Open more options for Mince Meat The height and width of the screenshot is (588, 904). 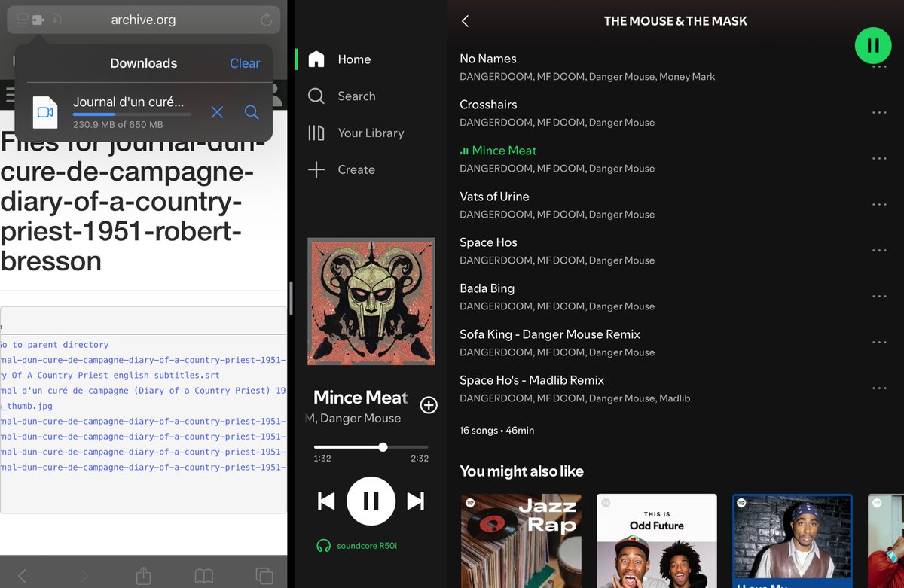tap(878, 159)
